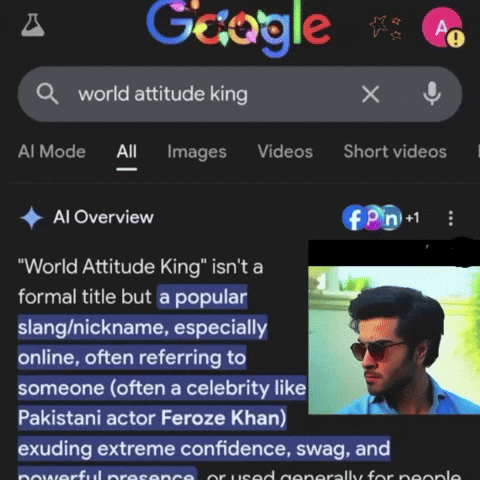Open the account profile avatar
Viewport: 480px width, 480px height.
443,28
